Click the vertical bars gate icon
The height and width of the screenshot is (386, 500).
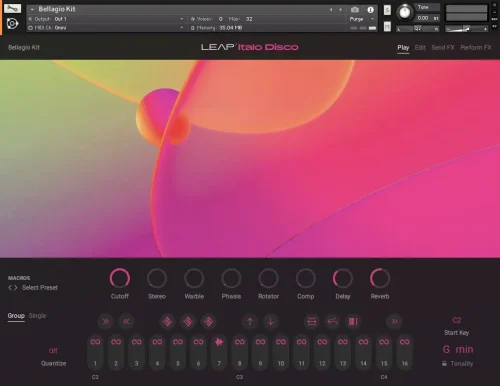coord(353,321)
